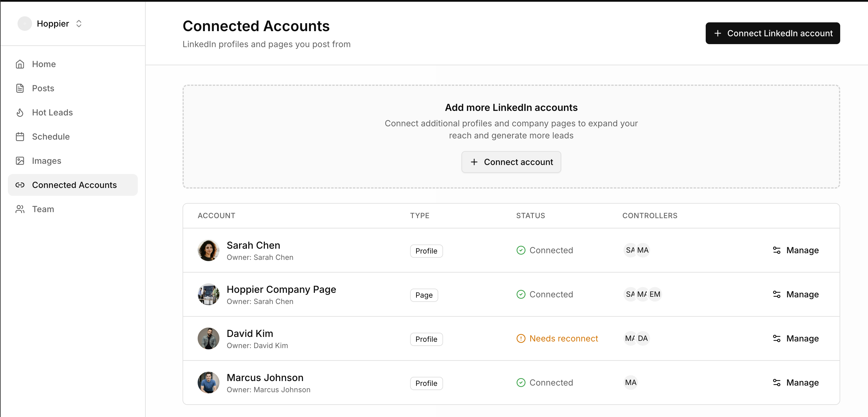Open Hot Leads flame icon

20,112
